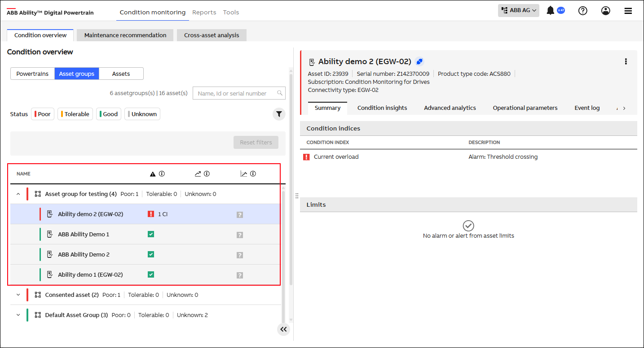Viewport: 644px width, 348px height.
Task: Expand the Consented asset group
Action: pos(18,295)
